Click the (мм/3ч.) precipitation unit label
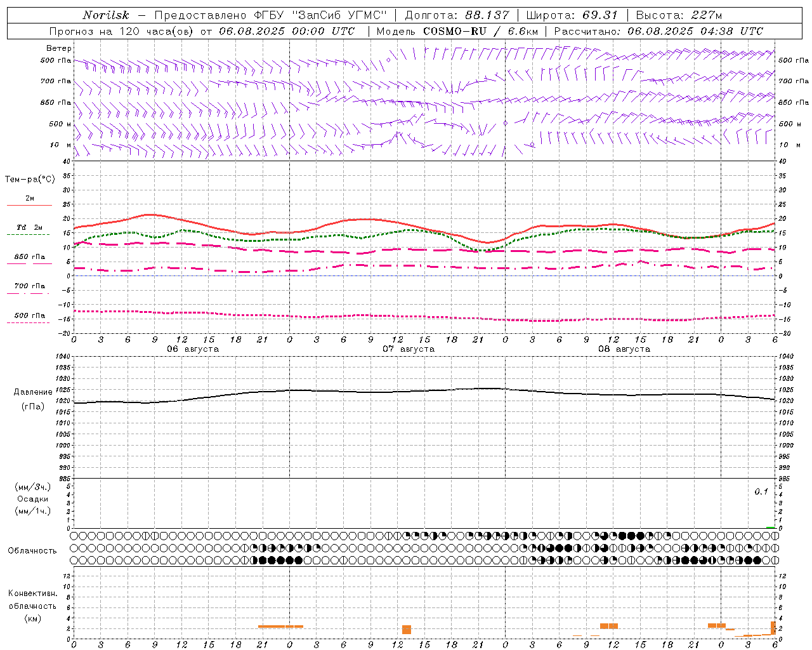 (x=32, y=487)
